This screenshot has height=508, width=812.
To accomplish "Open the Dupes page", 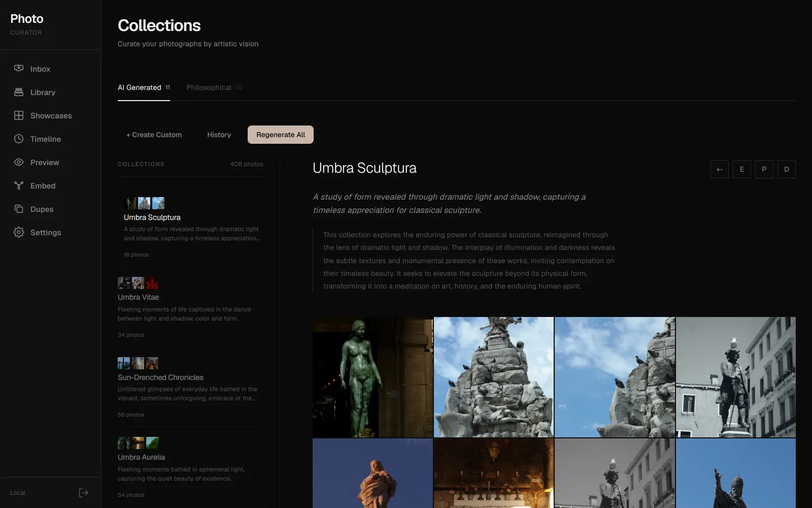I will coord(51,209).
